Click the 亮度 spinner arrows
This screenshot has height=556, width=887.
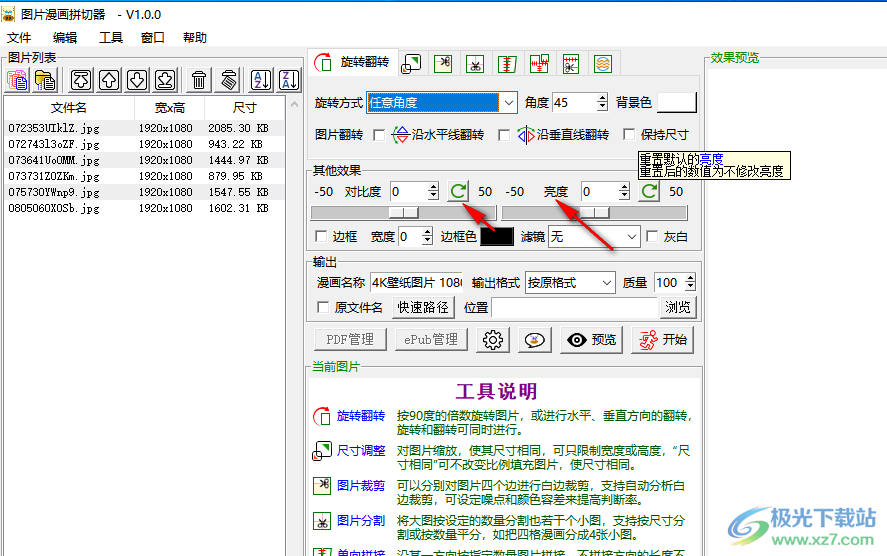624,191
